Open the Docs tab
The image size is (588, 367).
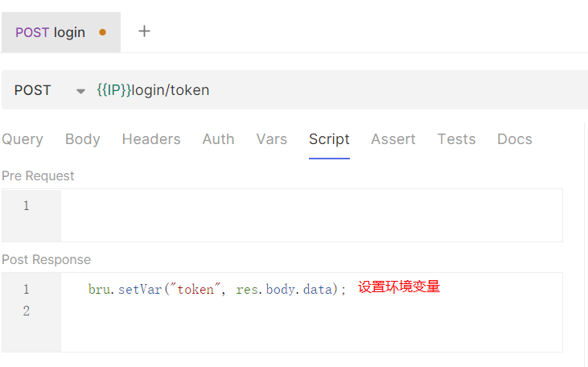515,139
